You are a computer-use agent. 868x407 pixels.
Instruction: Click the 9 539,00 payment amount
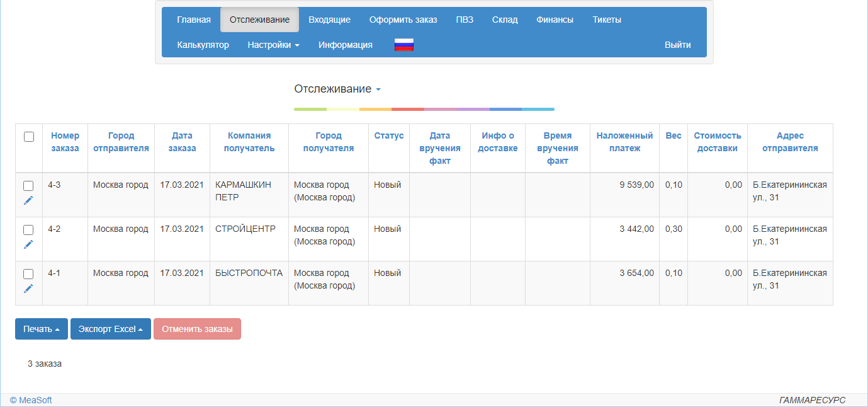[x=637, y=185]
